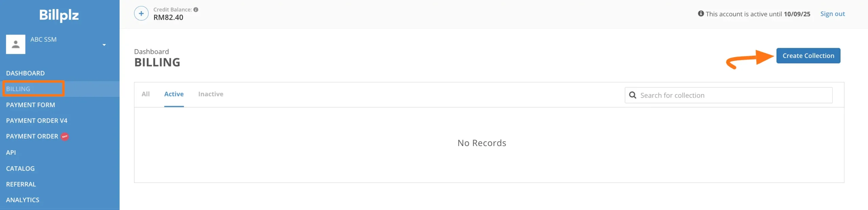
Task: Switch to the All tab
Action: (146, 94)
